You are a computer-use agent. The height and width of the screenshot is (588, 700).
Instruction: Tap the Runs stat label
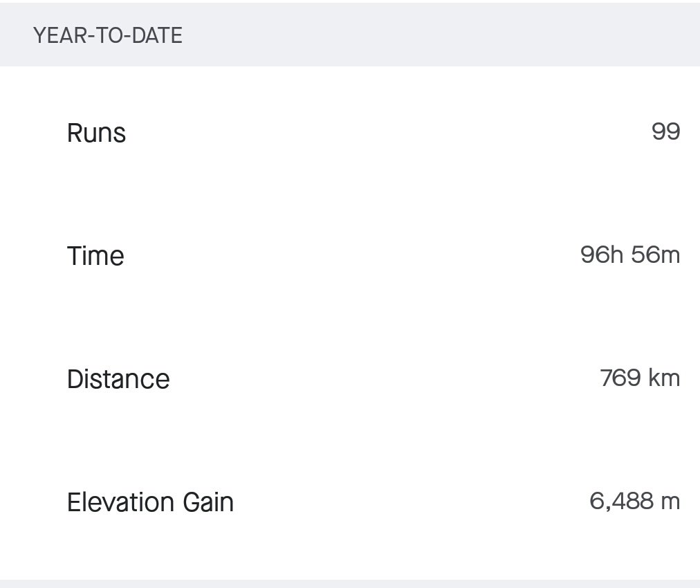click(96, 133)
